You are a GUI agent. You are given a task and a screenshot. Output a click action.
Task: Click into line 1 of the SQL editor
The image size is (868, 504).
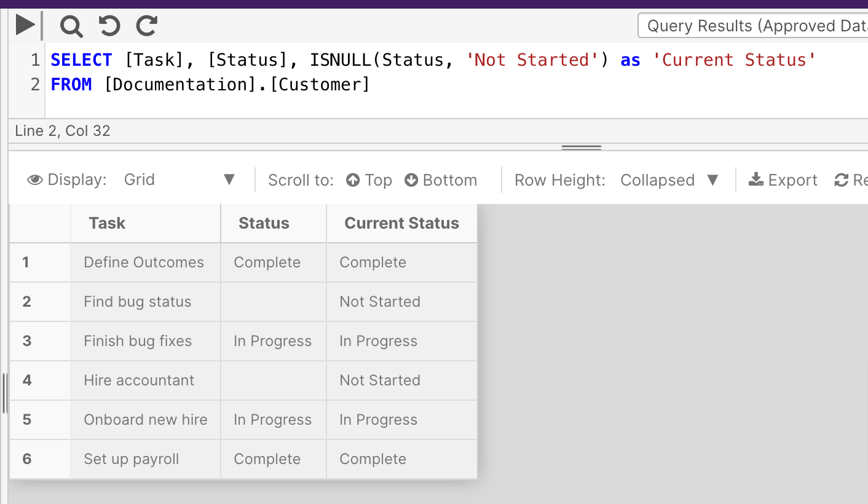433,60
